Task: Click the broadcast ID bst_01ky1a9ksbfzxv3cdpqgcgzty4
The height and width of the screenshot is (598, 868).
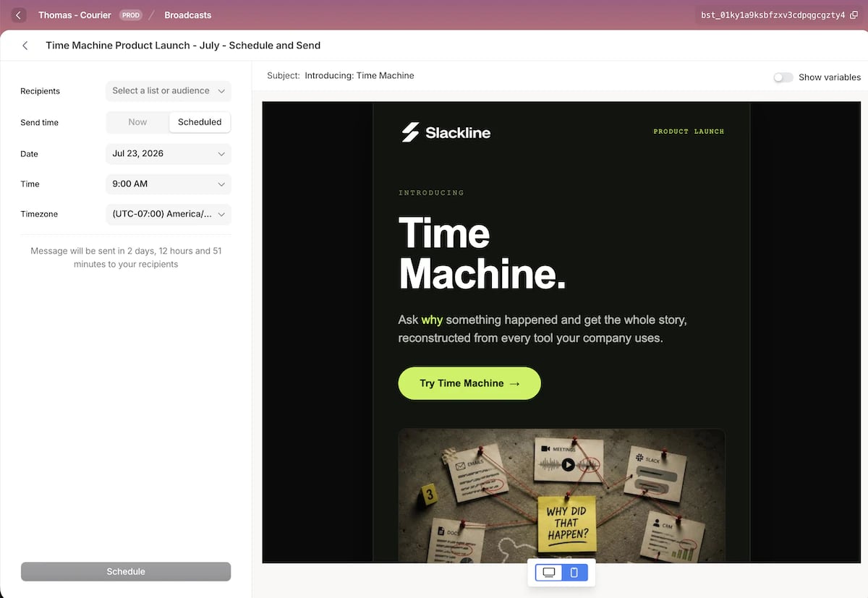Action: coord(773,15)
